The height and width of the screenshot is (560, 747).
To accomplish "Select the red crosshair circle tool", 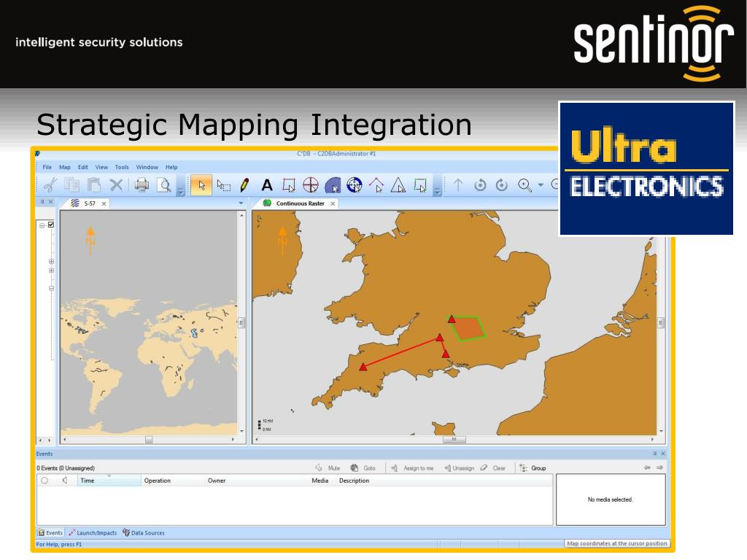I will 311,184.
